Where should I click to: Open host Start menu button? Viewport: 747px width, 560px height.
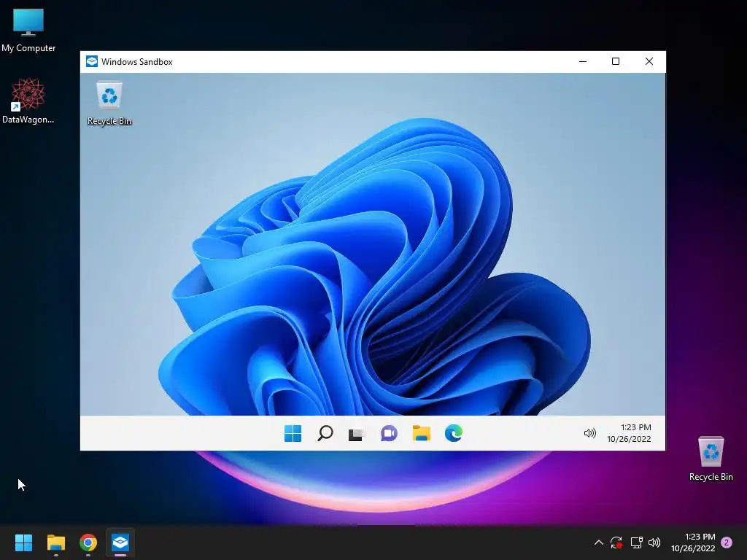(23, 542)
